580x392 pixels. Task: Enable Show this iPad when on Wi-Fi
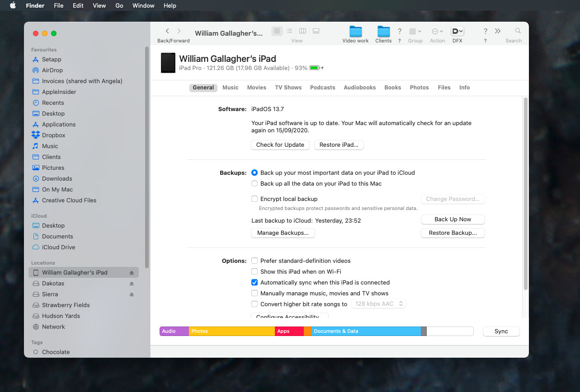pyautogui.click(x=255, y=271)
